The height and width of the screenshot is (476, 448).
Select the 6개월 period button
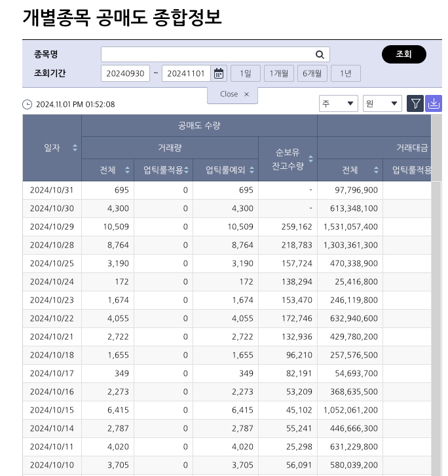(x=312, y=73)
